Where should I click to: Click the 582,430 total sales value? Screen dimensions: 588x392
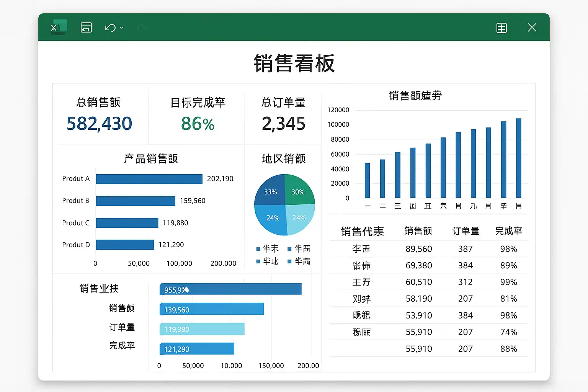point(99,124)
